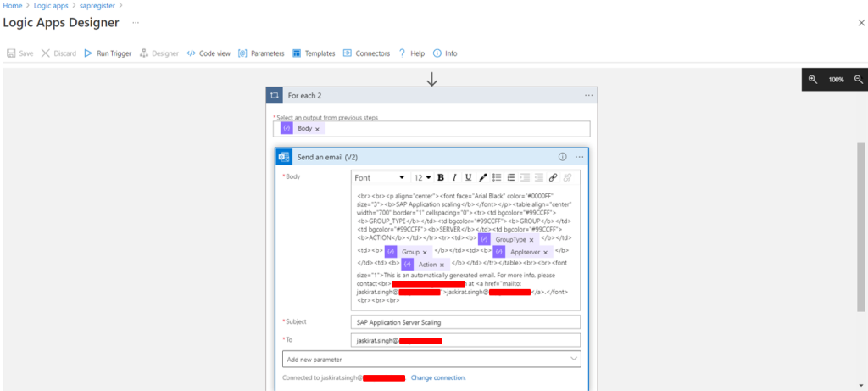
Task: Decrease indent in body editor
Action: pyautogui.click(x=525, y=178)
